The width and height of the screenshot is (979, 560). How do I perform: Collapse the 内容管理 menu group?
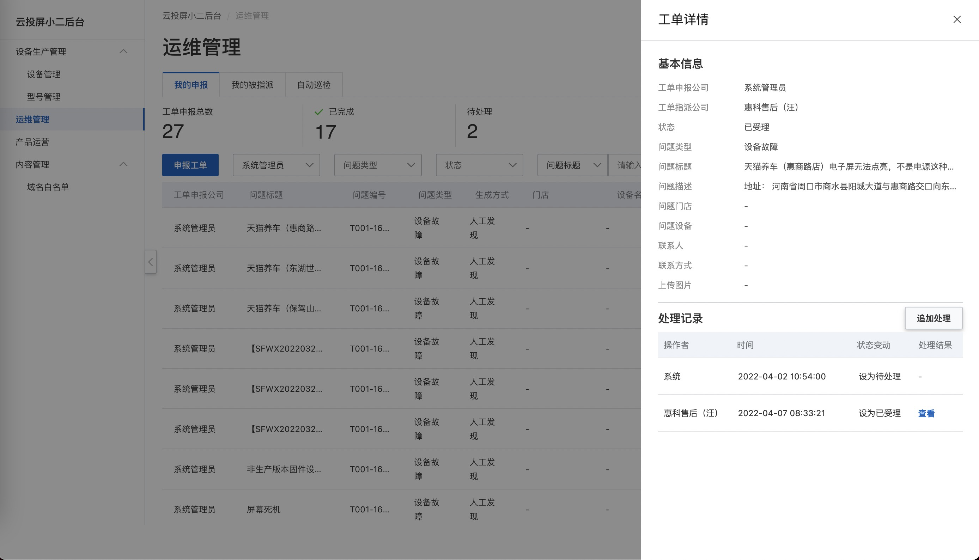tap(123, 165)
